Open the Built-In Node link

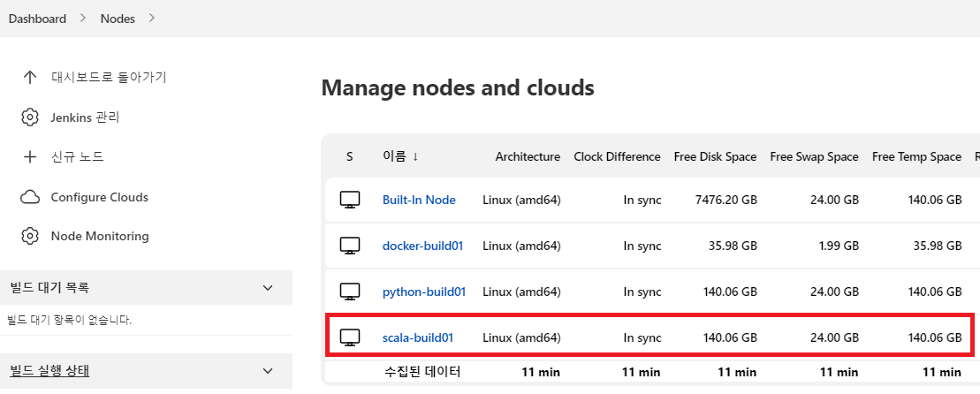[419, 201]
